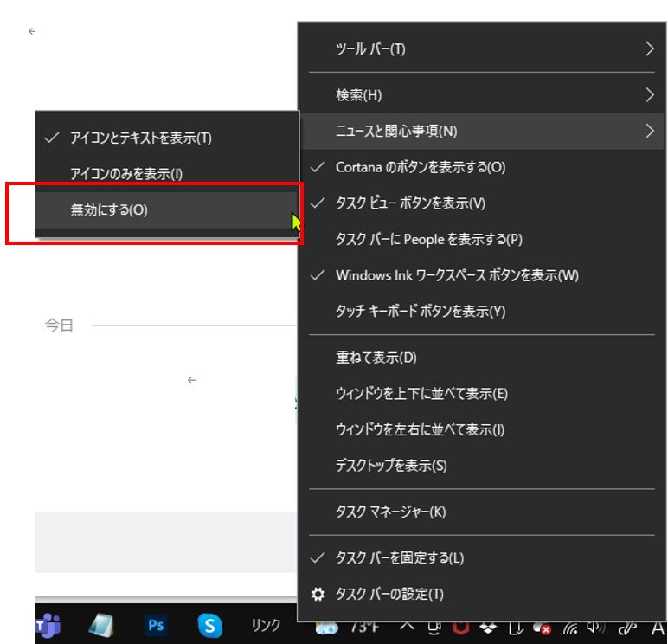The height and width of the screenshot is (644, 668).
Task: Expand the 検索(H) submenu
Action: [481, 94]
